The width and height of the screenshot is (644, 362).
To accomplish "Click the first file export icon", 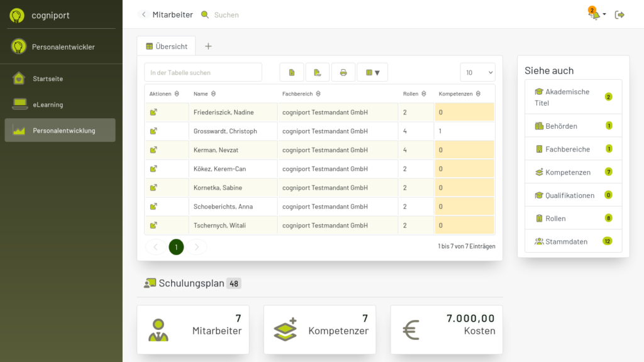I will coord(292,72).
